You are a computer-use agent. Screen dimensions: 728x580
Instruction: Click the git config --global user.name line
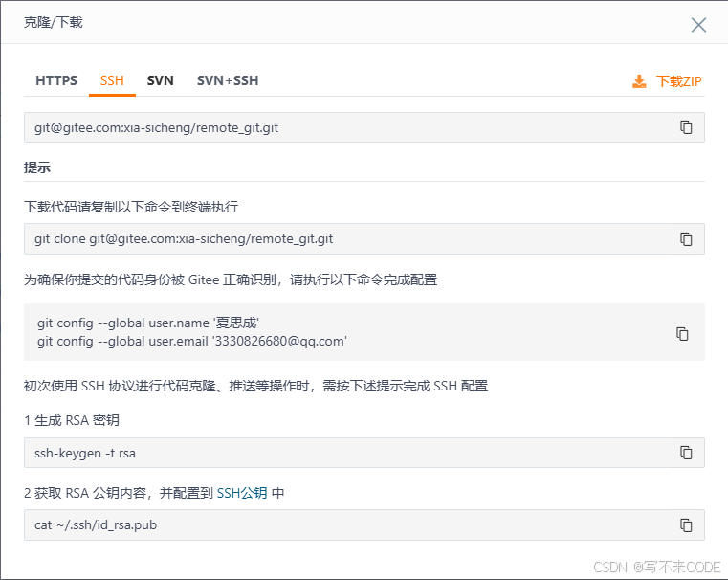(x=148, y=323)
